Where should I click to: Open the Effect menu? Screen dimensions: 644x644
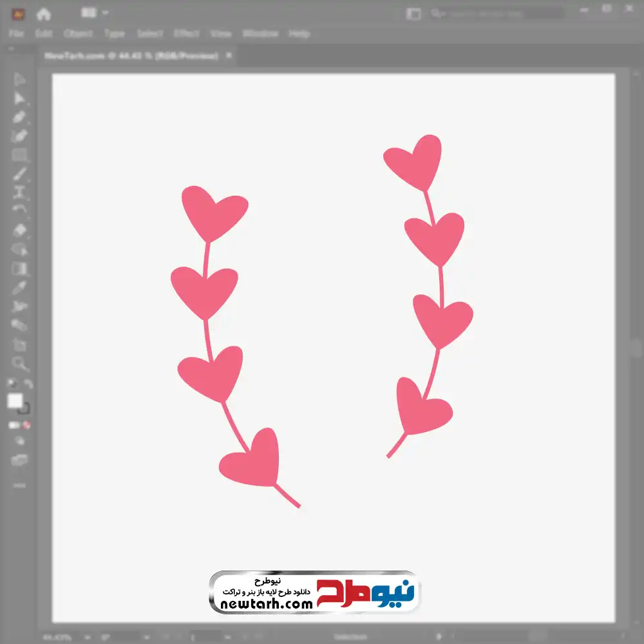pos(186,33)
